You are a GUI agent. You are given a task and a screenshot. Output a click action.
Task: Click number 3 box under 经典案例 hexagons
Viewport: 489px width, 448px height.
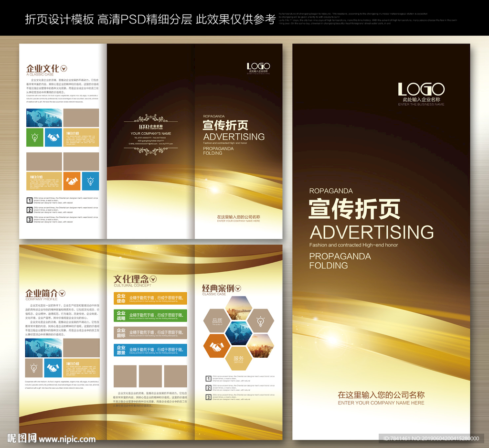[208, 397]
